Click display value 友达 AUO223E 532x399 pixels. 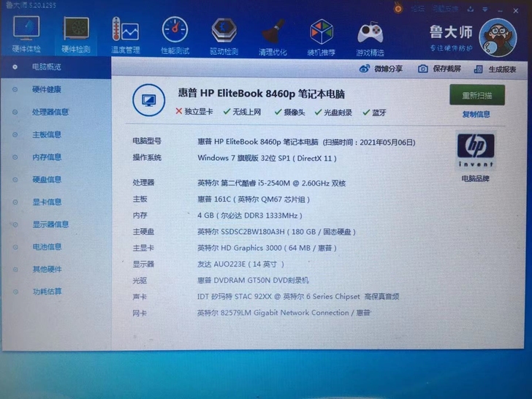[x=240, y=264]
